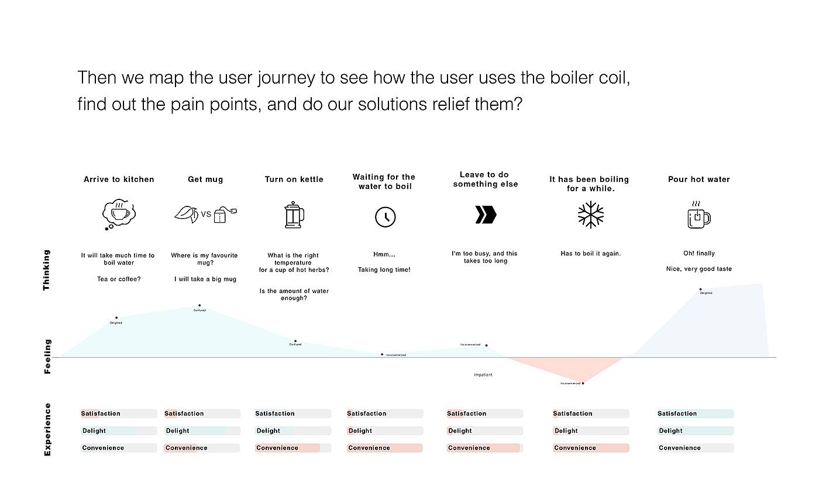
Task: Click the rotated 'Experience' row label
Action: click(x=48, y=430)
